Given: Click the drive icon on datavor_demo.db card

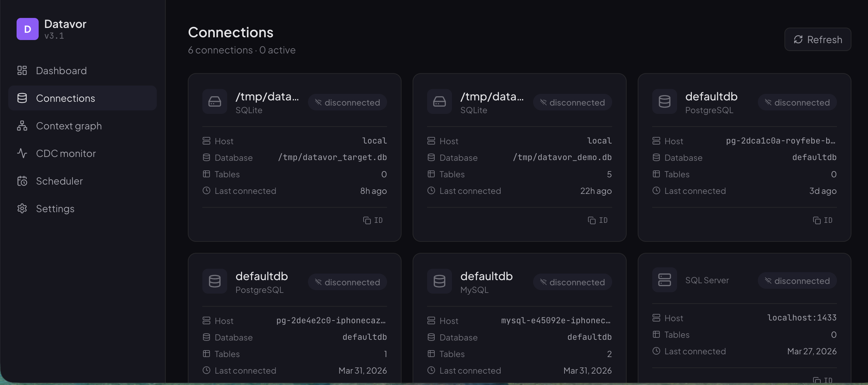Looking at the screenshot, I should pyautogui.click(x=440, y=101).
